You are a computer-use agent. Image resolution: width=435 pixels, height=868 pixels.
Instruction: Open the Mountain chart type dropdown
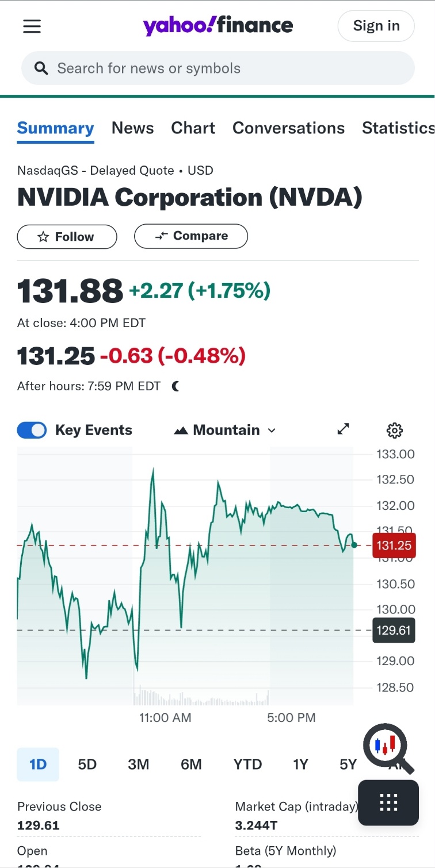pyautogui.click(x=225, y=430)
